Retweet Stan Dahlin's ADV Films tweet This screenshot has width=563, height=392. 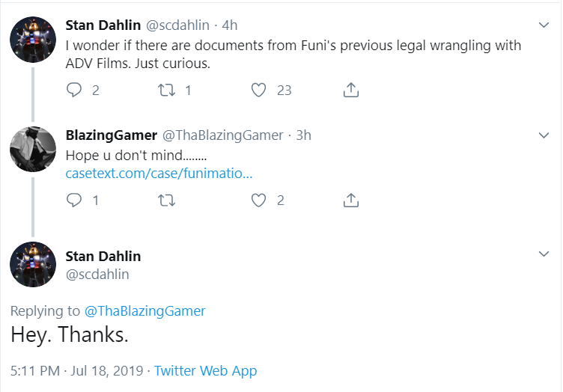pos(167,90)
